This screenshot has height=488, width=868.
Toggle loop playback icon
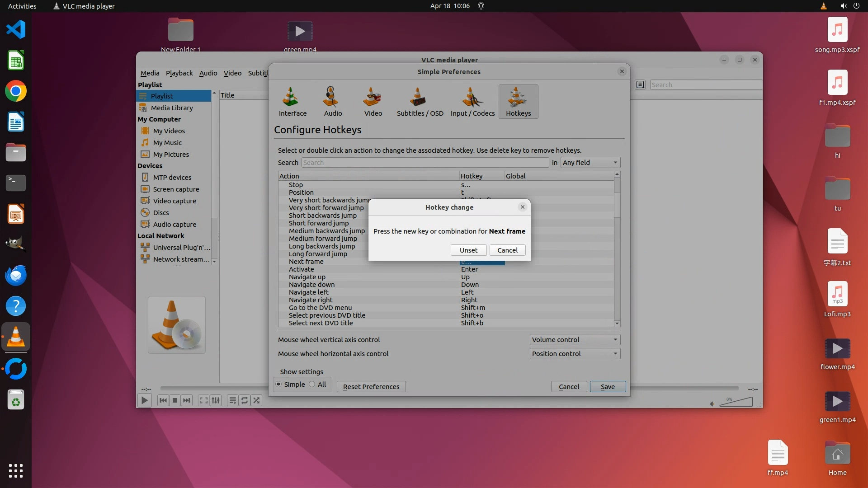click(245, 400)
